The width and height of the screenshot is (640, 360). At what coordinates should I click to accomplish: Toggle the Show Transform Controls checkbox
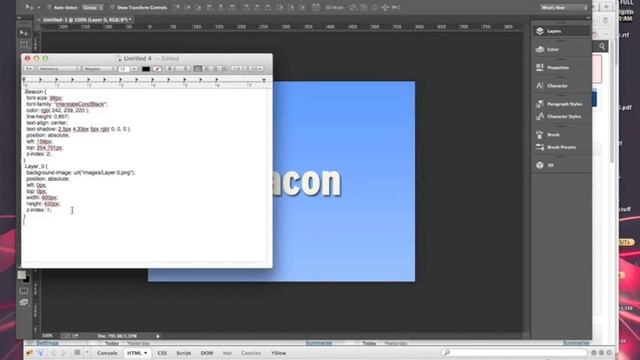112,7
